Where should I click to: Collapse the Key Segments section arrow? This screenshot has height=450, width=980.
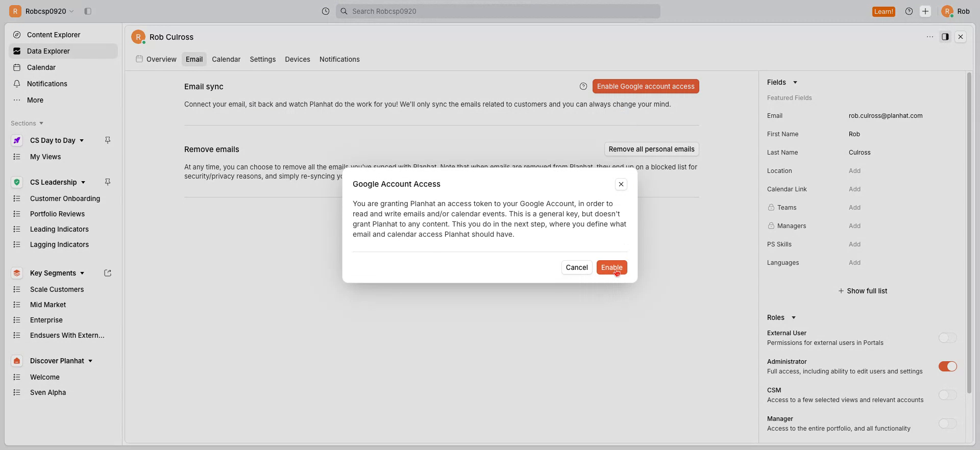pyautogui.click(x=82, y=273)
